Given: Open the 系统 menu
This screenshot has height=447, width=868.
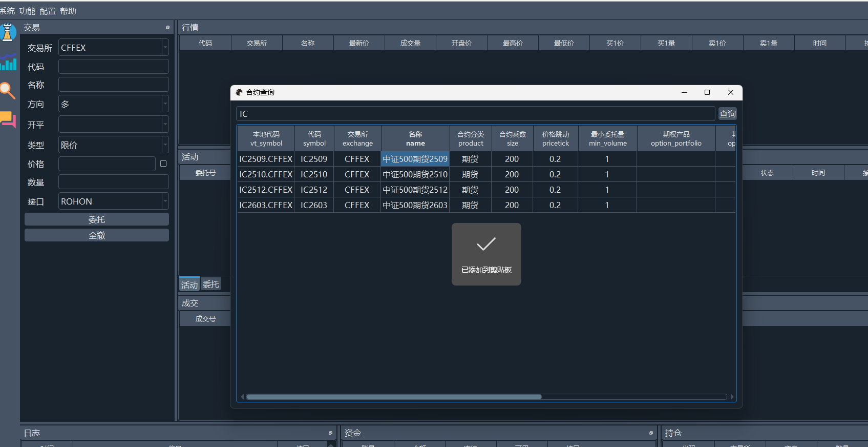Looking at the screenshot, I should [x=7, y=11].
